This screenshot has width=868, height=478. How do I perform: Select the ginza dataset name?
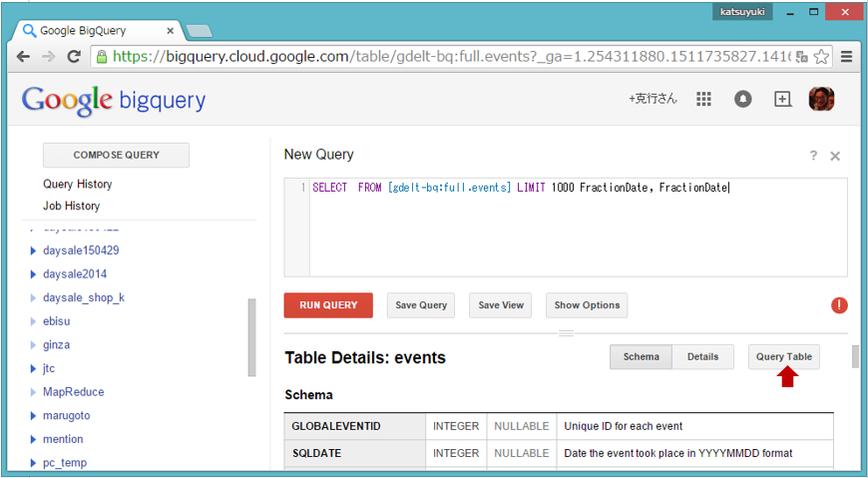[x=57, y=345]
